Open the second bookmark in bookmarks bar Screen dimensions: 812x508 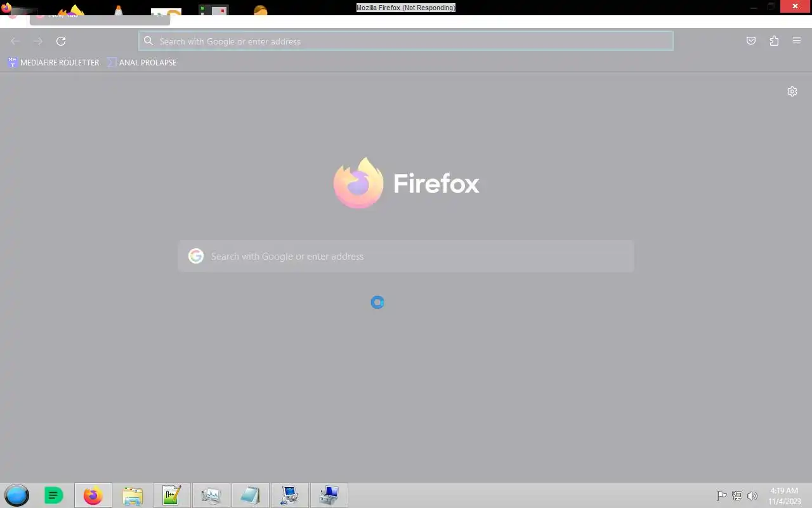tap(141, 62)
